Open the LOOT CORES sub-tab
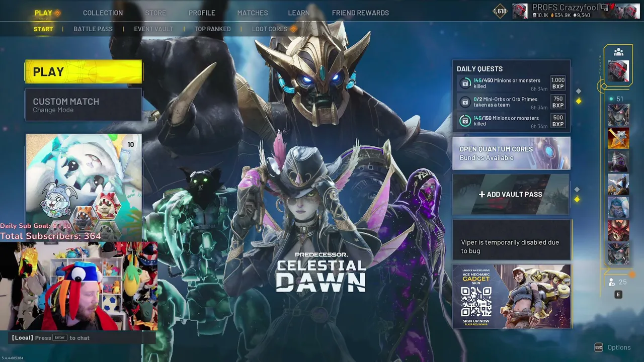 click(270, 29)
